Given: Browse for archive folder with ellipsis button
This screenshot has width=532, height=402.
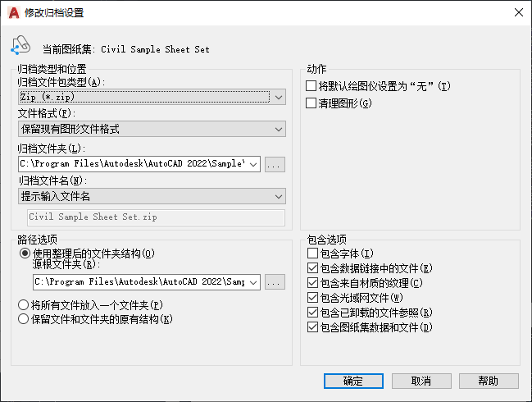Looking at the screenshot, I should pyautogui.click(x=275, y=164).
